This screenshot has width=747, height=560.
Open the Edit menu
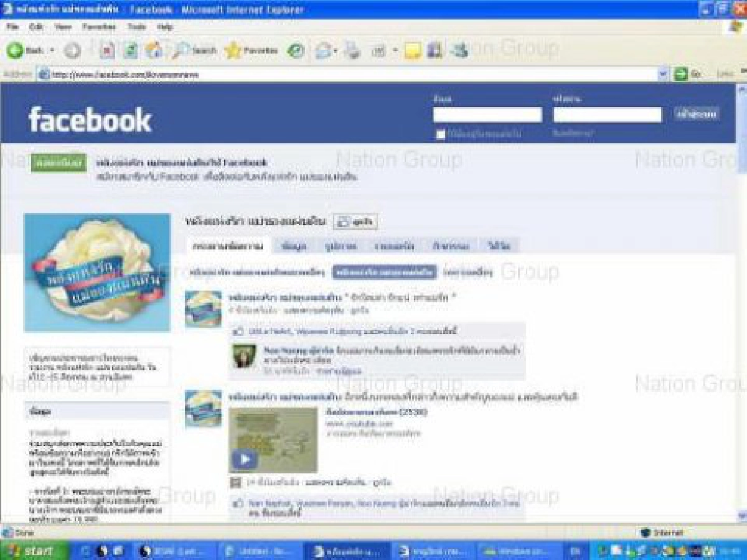tap(36, 27)
